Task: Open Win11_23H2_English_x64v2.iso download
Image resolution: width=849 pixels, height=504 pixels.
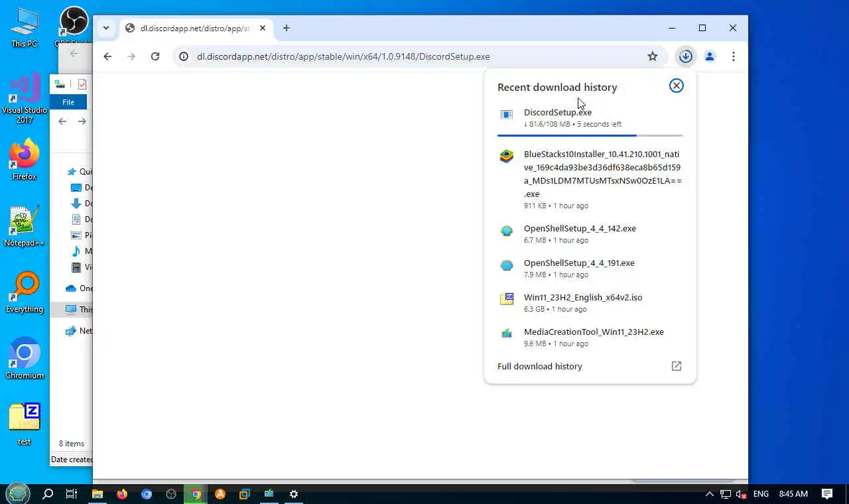Action: click(590, 302)
